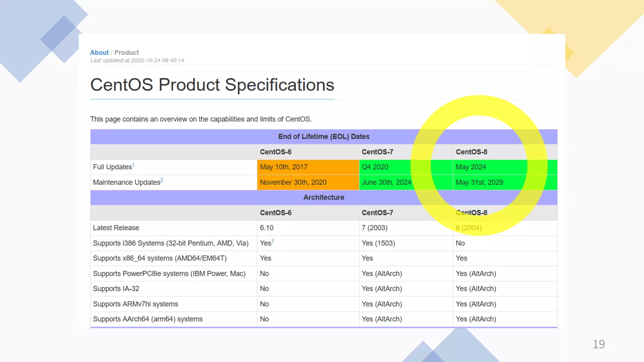Screen dimensions: 644x362
Task: Open footnote 1 next to Full Updates
Action: [133, 165]
